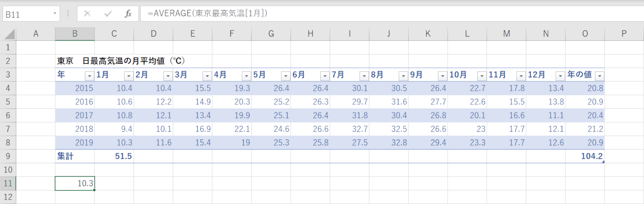Click the year cell 2015
Viewport: 644px width, 204px height.
tap(75, 88)
